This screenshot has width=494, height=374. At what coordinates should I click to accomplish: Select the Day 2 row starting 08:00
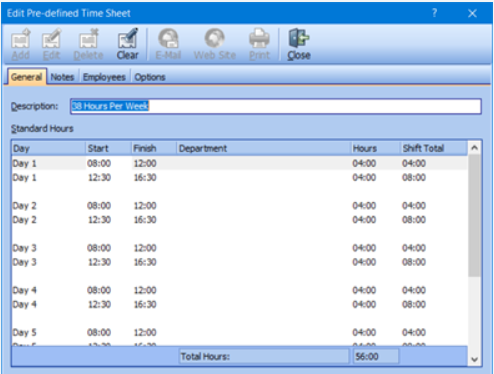coord(239,206)
